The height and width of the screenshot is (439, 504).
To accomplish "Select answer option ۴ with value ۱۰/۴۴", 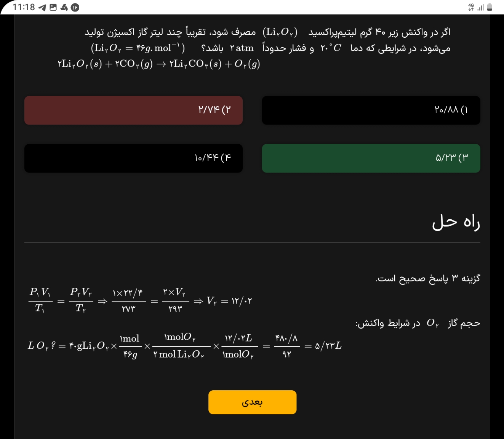I will [133, 158].
